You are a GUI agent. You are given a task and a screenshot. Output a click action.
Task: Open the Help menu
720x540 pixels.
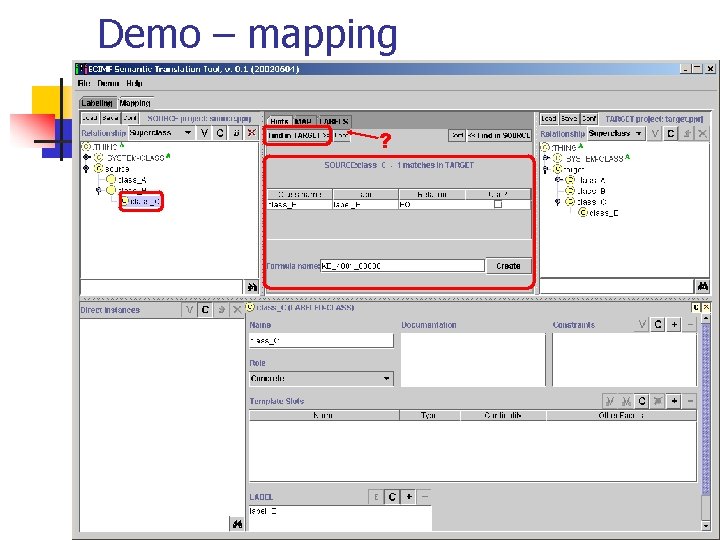(135, 83)
